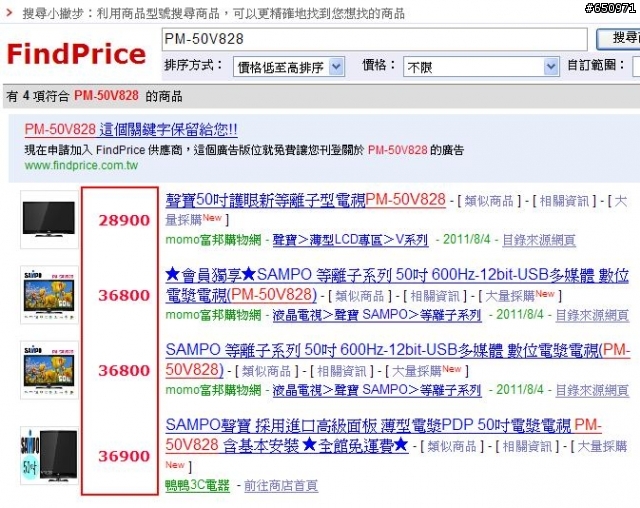Open the 排序方式 sort order dropdown
The width and height of the screenshot is (640, 508).
pyautogui.click(x=289, y=67)
